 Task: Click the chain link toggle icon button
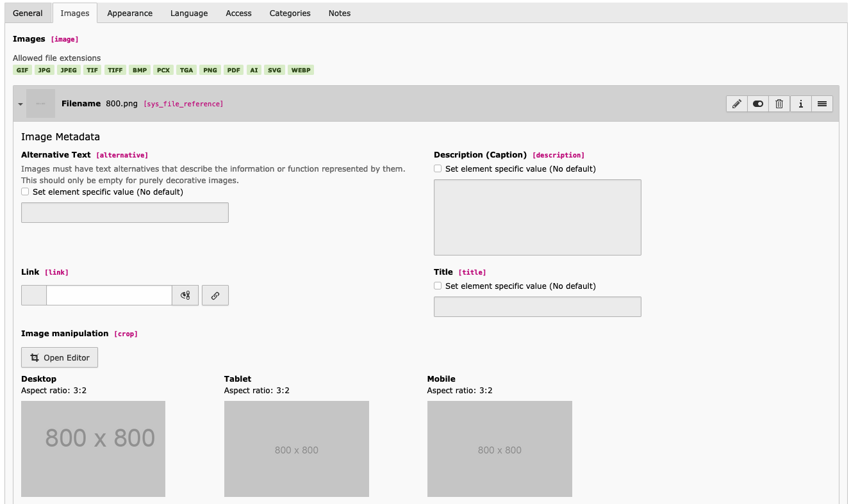215,295
